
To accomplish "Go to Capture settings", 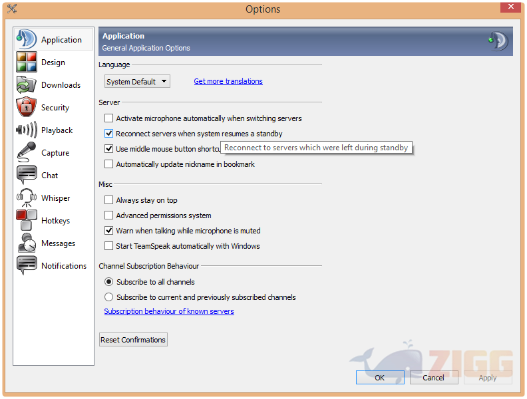I will point(55,153).
